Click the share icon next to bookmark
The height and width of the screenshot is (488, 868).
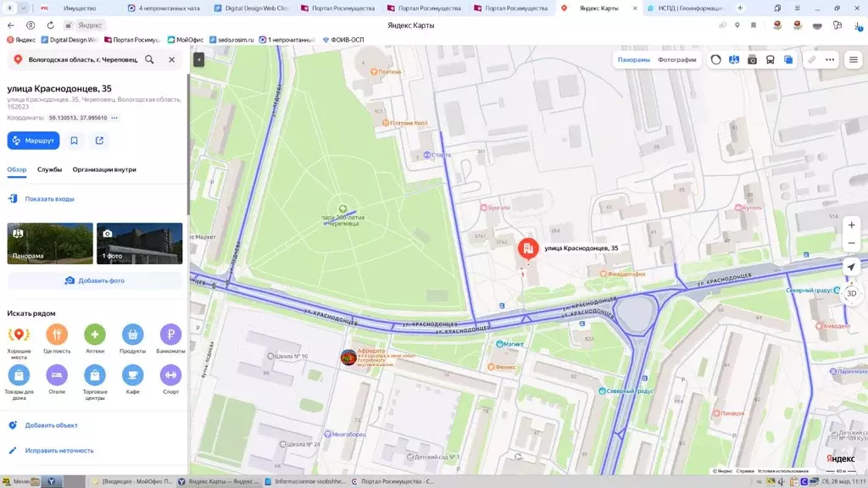click(99, 141)
